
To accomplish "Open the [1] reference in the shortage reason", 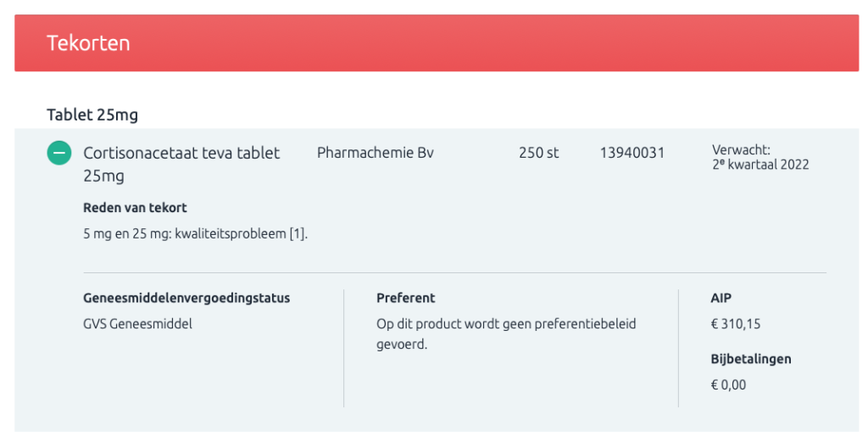I will coord(298,233).
